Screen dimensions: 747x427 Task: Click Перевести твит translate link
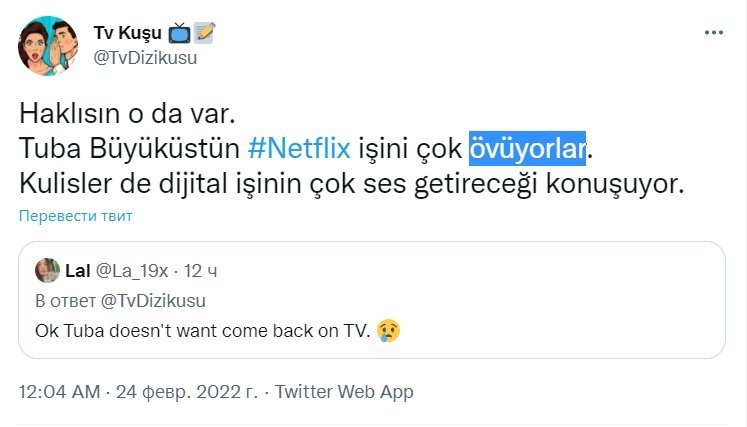(74, 215)
